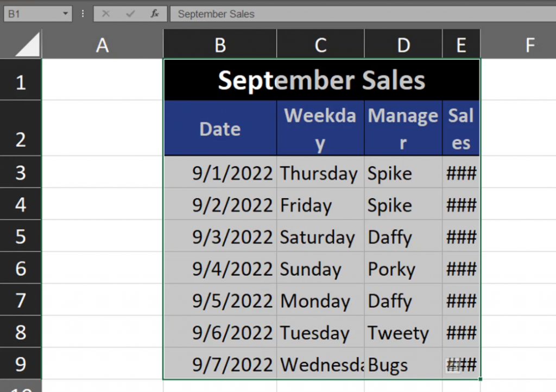The width and height of the screenshot is (556, 392).
Task: Click the September Sales title cell
Action: click(321, 80)
